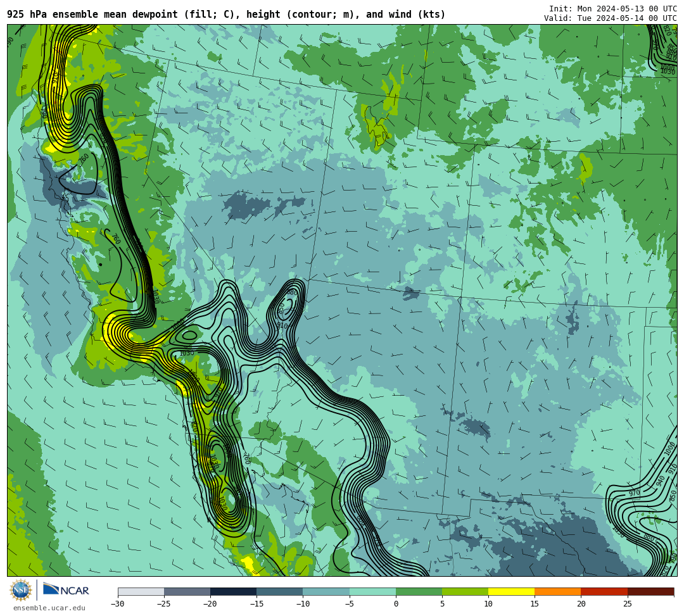This screenshot has height=616, width=684.
Task: Click the −5 colorbar tick label
Action: (x=350, y=604)
